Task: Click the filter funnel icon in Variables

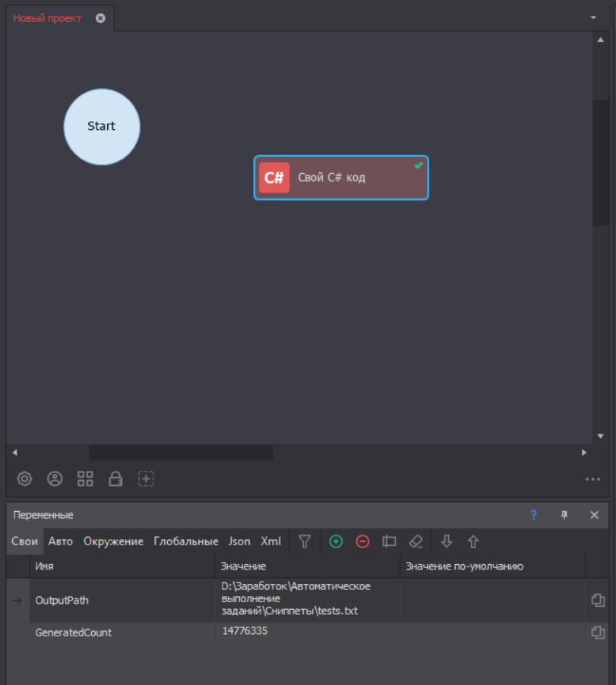Action: [x=305, y=541]
